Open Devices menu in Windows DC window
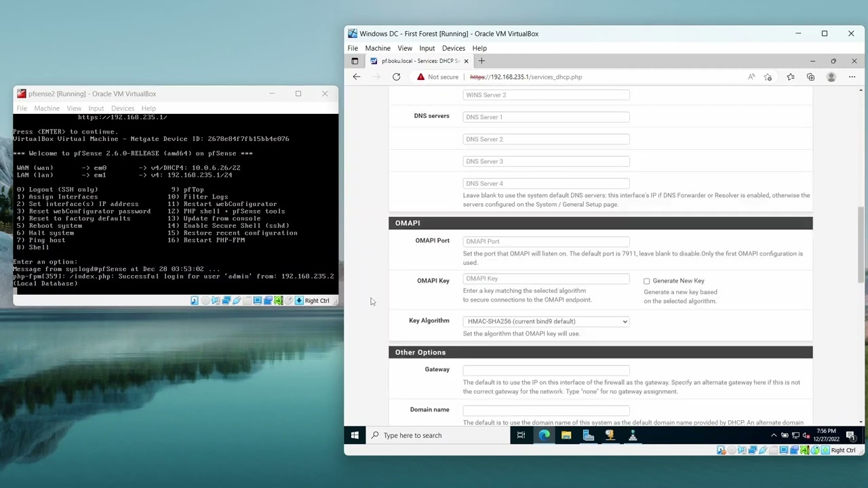 click(454, 48)
